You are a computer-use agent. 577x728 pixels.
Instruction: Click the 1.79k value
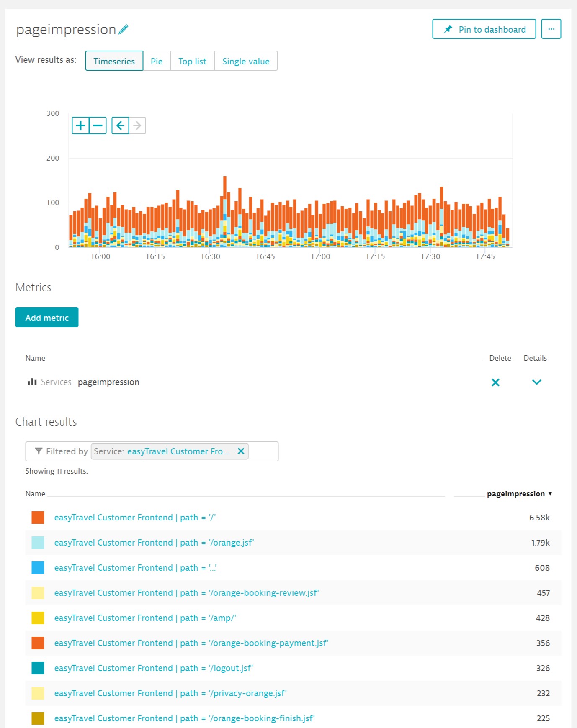[541, 543]
